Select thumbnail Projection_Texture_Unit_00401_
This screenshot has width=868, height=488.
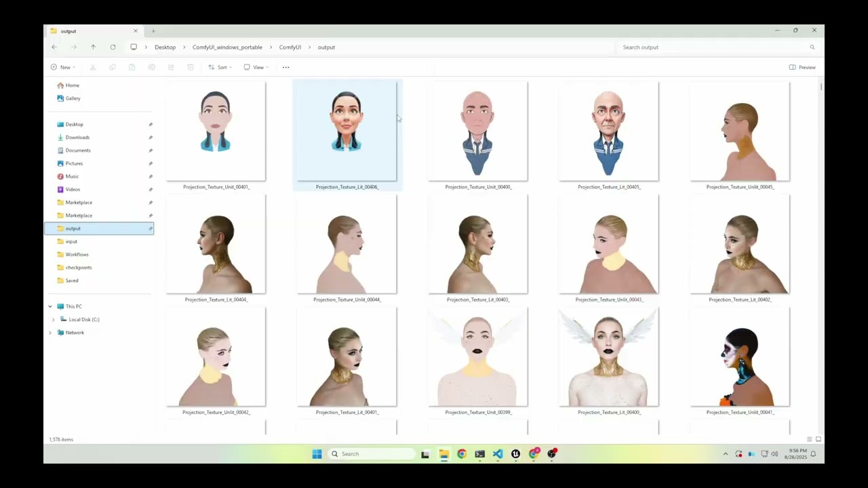click(216, 131)
